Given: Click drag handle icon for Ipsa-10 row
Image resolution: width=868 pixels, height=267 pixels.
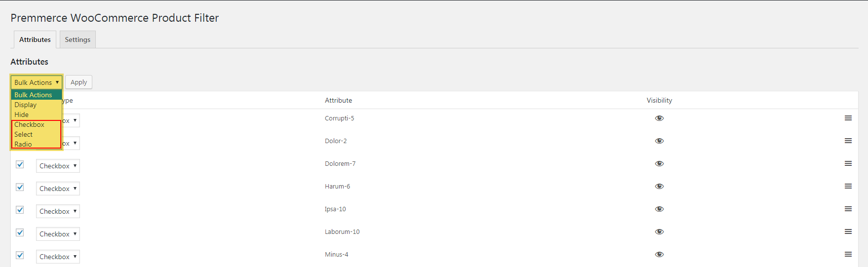Looking at the screenshot, I should click(848, 209).
